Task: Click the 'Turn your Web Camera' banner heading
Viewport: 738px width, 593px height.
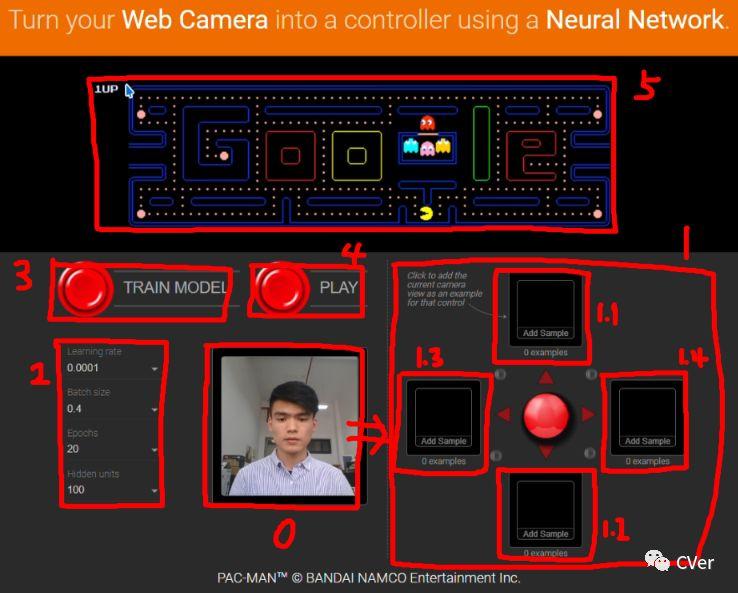Action: (x=369, y=20)
